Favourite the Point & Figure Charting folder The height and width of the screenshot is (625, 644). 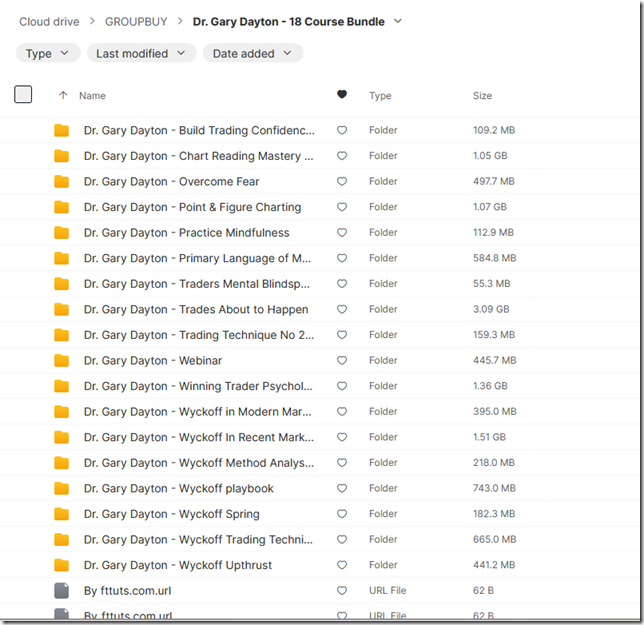pos(342,207)
